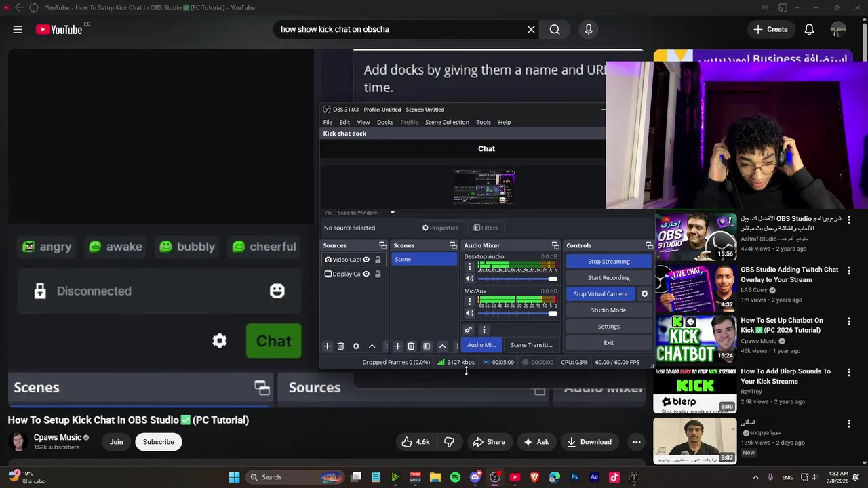Image resolution: width=868 pixels, height=488 pixels.
Task: Add a new source with the plus icon
Action: [327, 346]
